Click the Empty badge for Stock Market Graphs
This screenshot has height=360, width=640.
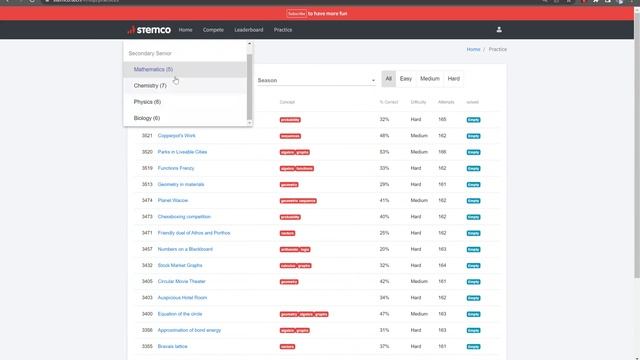(x=473, y=266)
